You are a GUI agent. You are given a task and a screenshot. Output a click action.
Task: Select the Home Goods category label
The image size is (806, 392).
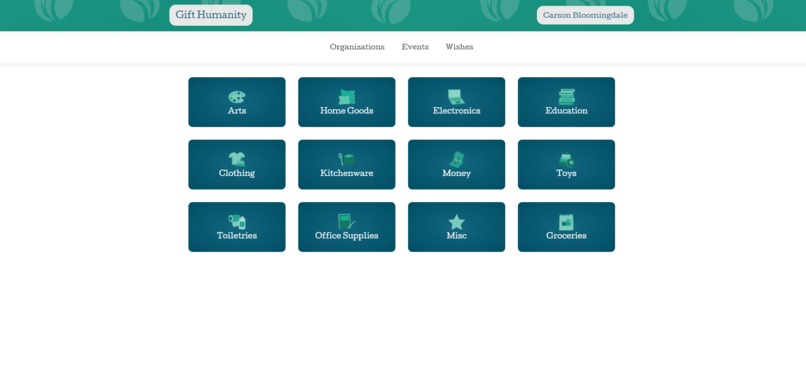(346, 110)
